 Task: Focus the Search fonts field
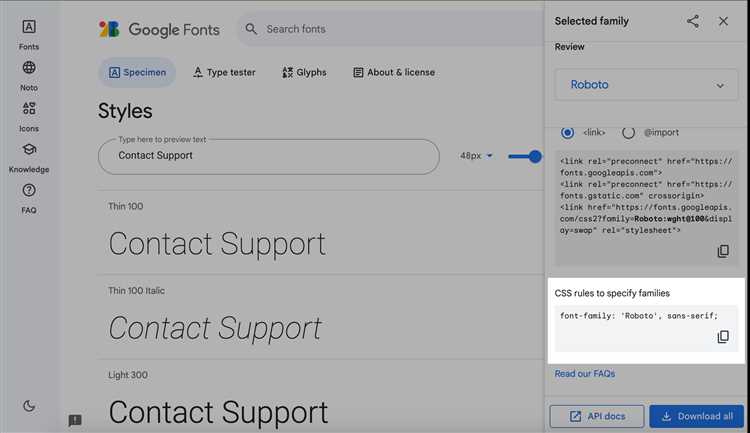pos(392,29)
